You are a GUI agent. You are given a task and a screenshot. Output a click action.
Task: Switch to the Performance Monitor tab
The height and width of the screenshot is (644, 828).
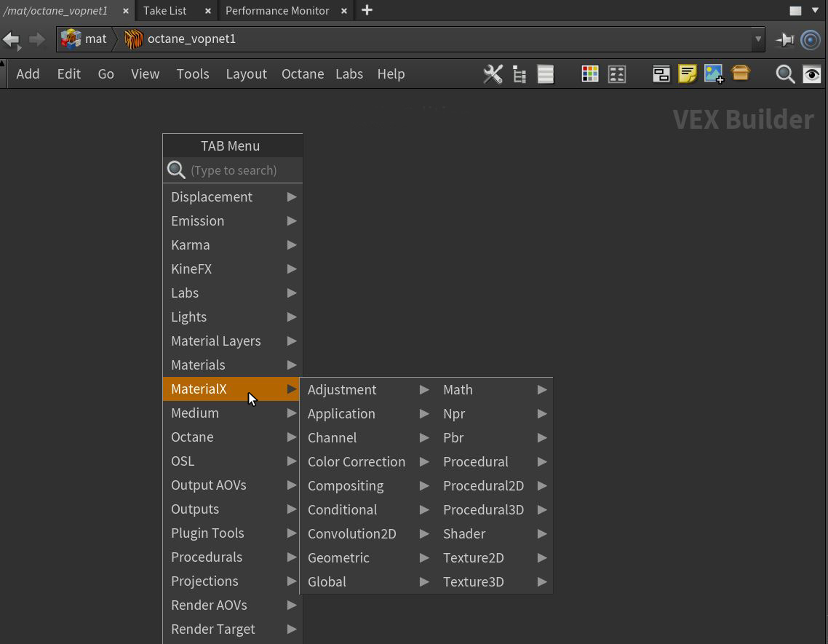[x=277, y=11]
